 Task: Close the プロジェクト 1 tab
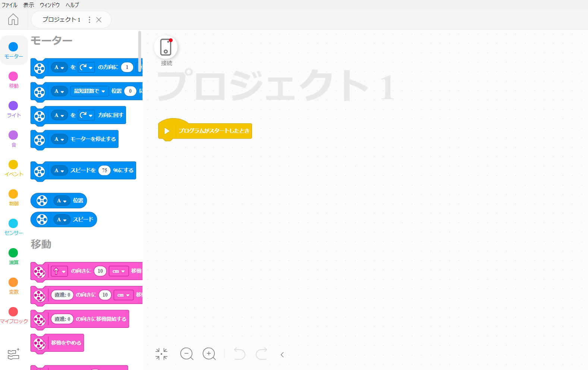coord(99,20)
